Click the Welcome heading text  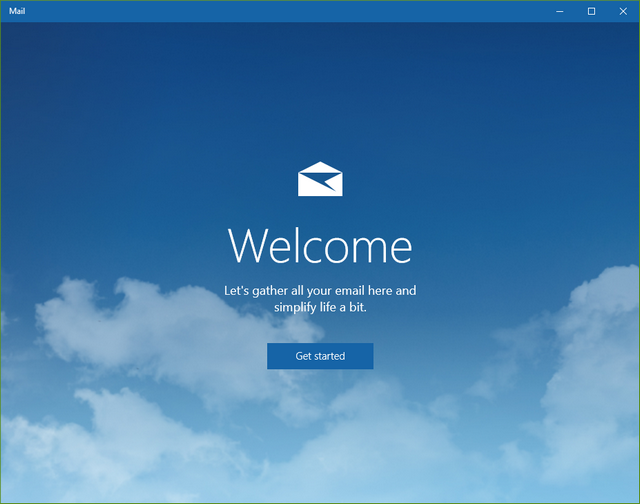click(x=320, y=246)
